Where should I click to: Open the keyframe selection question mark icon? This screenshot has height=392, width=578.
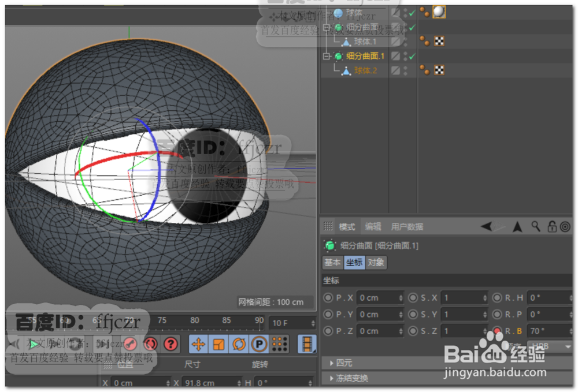[x=171, y=344]
